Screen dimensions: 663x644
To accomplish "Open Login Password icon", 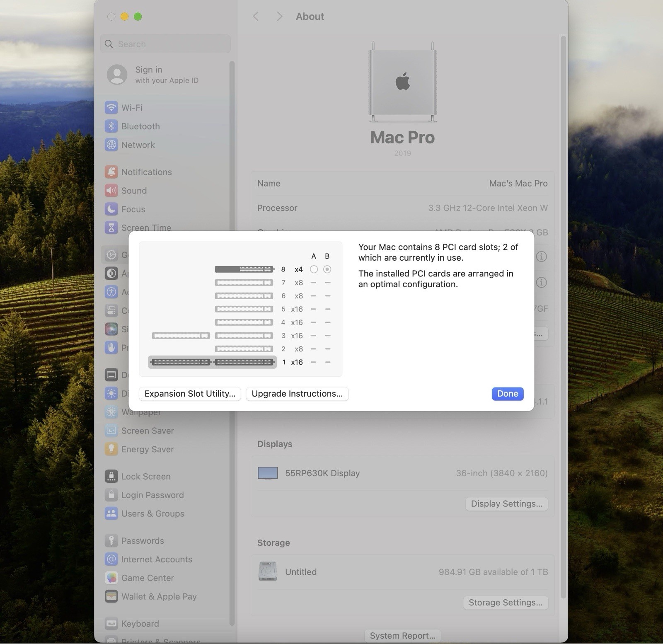I will click(111, 495).
